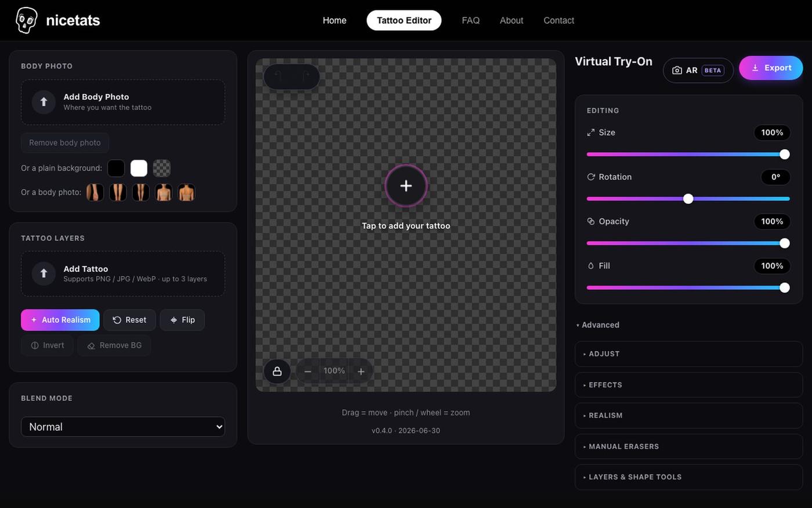Click the Size resize-arrows icon
The image size is (812, 508).
click(591, 132)
